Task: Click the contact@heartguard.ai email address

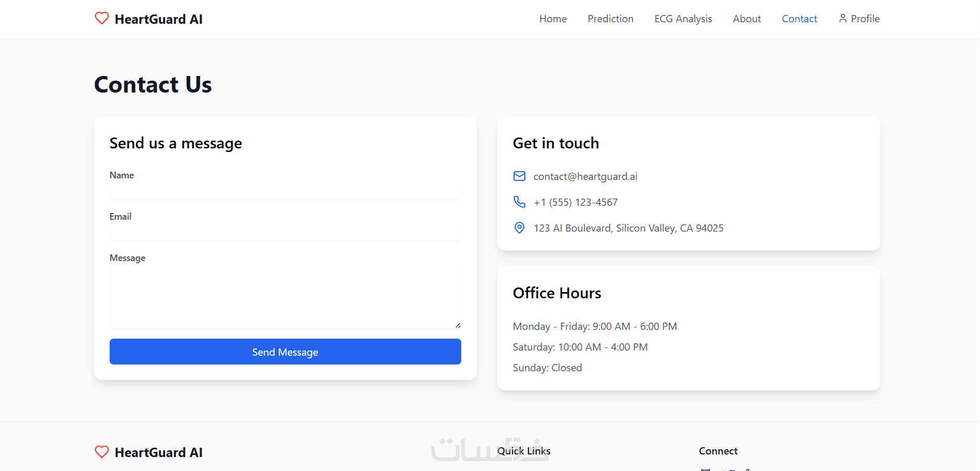Action: [x=585, y=176]
